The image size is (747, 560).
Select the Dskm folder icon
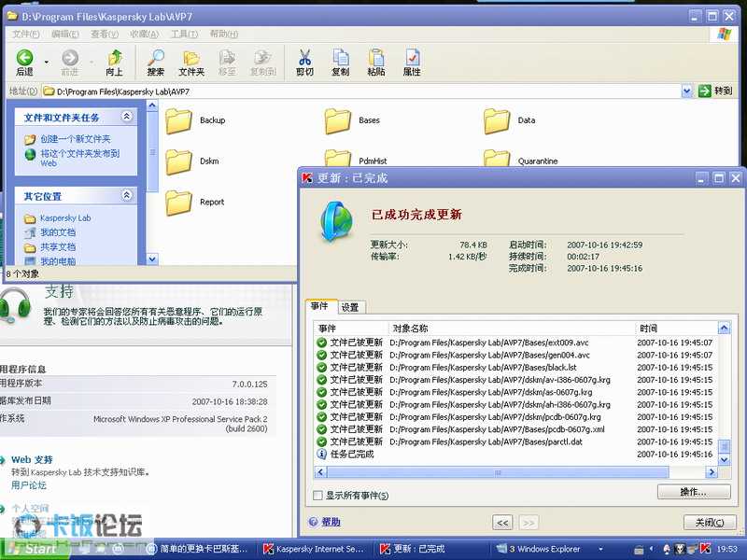(x=178, y=161)
